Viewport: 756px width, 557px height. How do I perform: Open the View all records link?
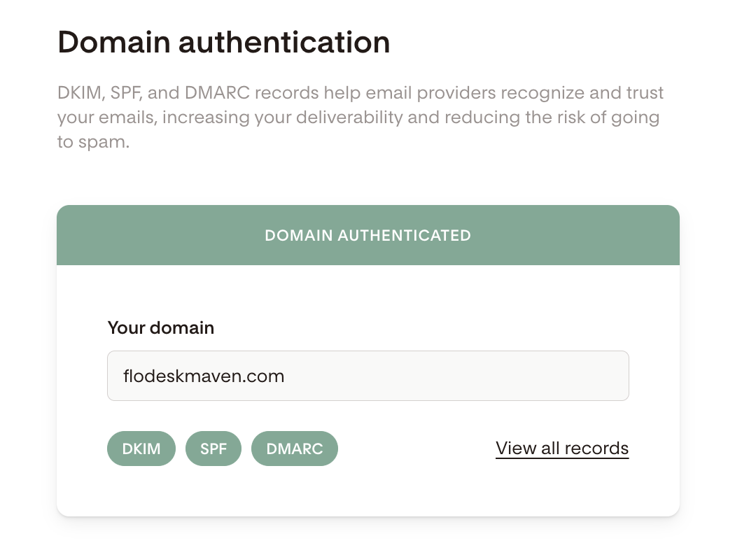click(x=562, y=448)
